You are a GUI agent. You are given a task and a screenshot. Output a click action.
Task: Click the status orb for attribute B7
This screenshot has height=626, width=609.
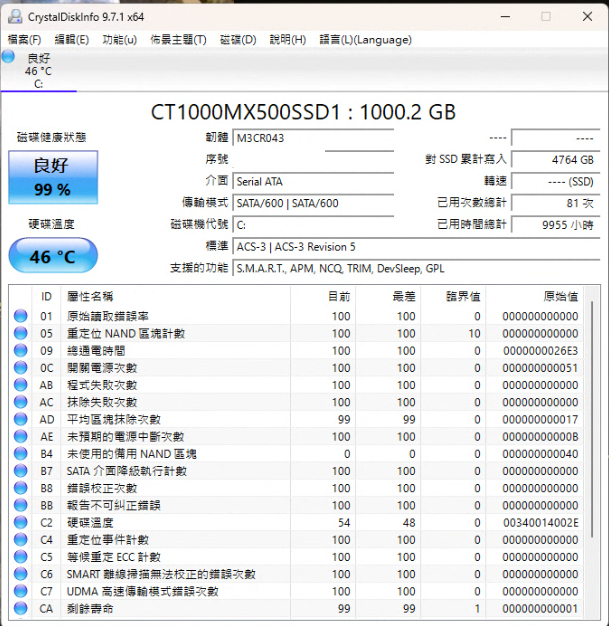[x=20, y=471]
